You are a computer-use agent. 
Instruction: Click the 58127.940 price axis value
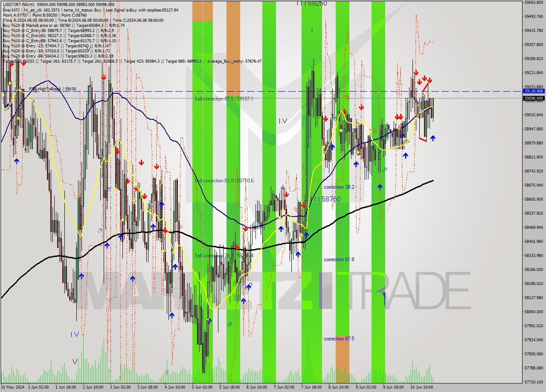tap(534, 297)
